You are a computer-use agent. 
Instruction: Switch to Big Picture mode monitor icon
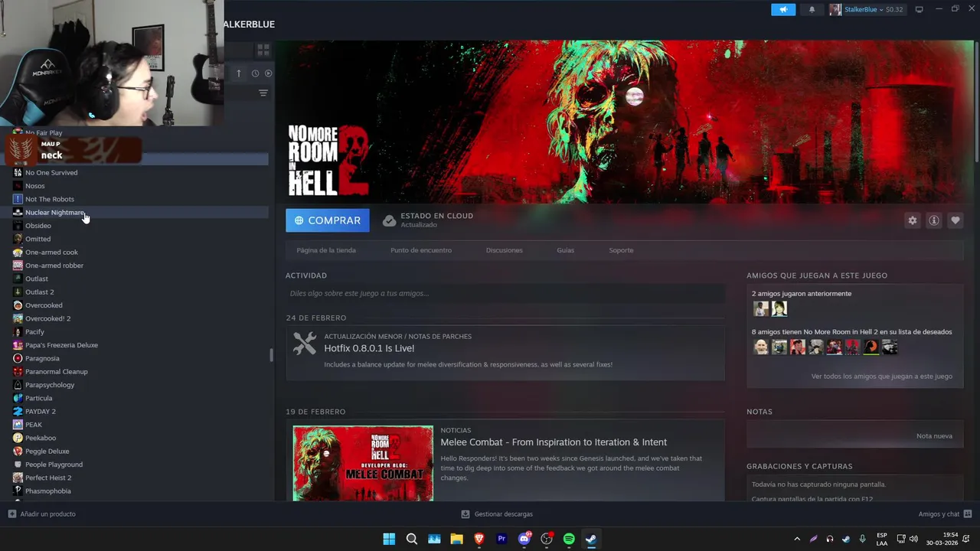tap(919, 10)
